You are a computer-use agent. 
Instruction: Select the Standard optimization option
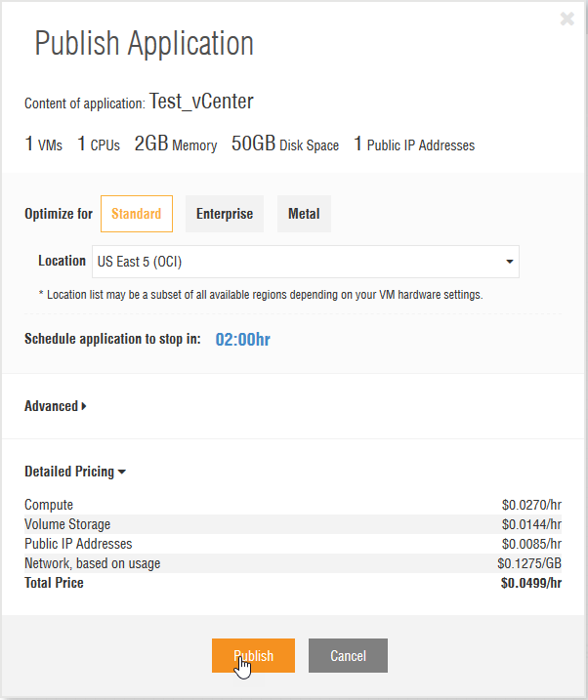point(137,214)
